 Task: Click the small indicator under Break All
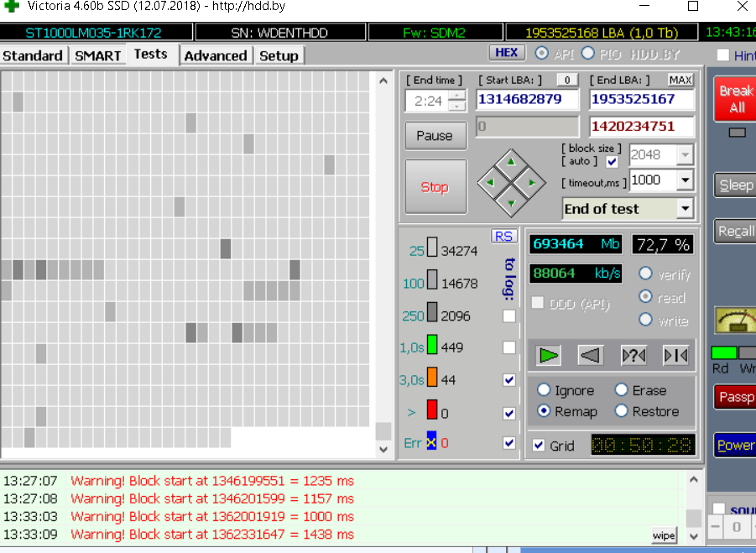738,132
